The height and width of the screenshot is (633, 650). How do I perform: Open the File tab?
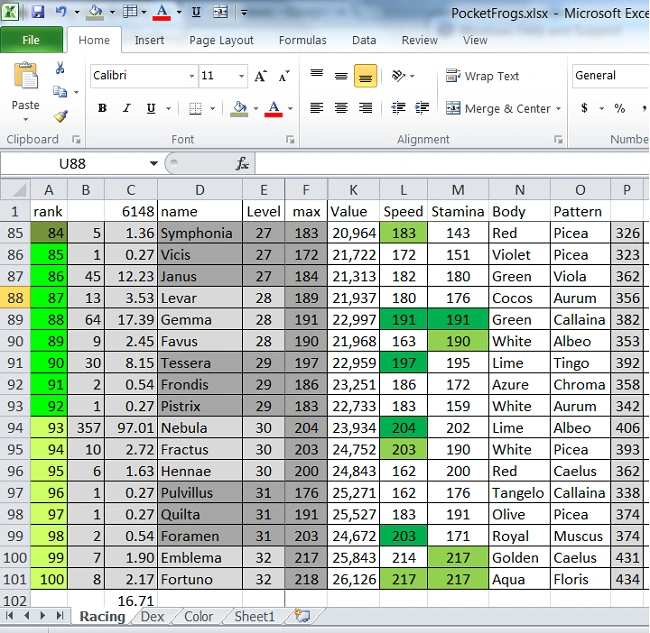click(x=32, y=40)
